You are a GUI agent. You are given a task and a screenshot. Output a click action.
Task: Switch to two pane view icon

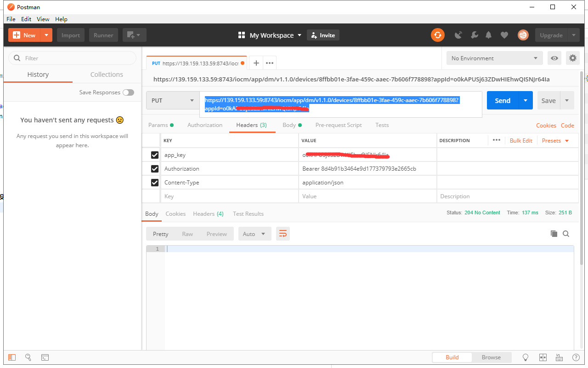(543, 357)
